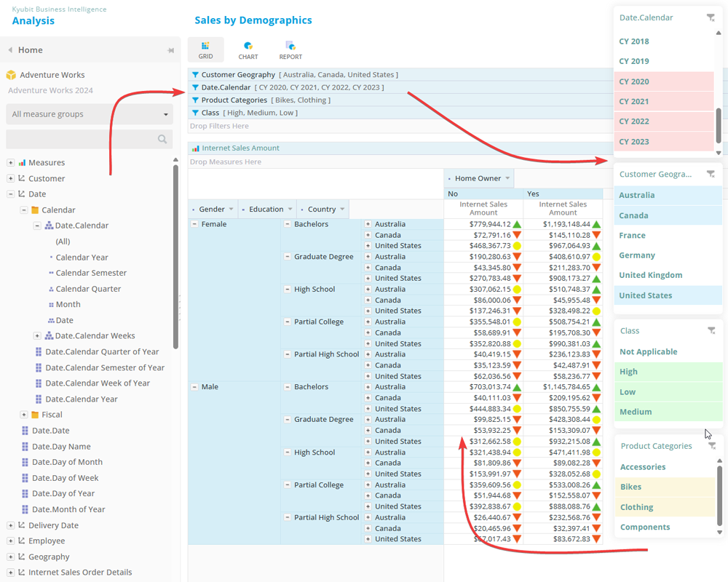Click the search magnifier icon in sidebar

tap(162, 139)
